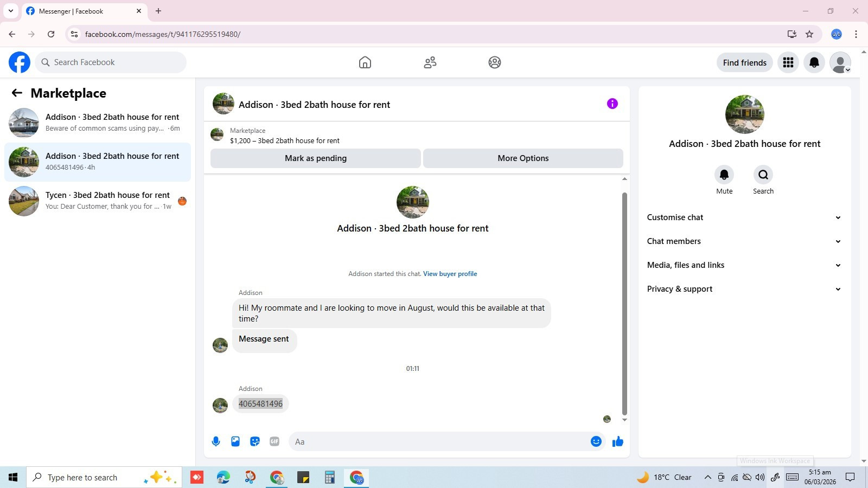Click the Message sent bubble
The height and width of the screenshot is (488, 868).
coord(264,341)
